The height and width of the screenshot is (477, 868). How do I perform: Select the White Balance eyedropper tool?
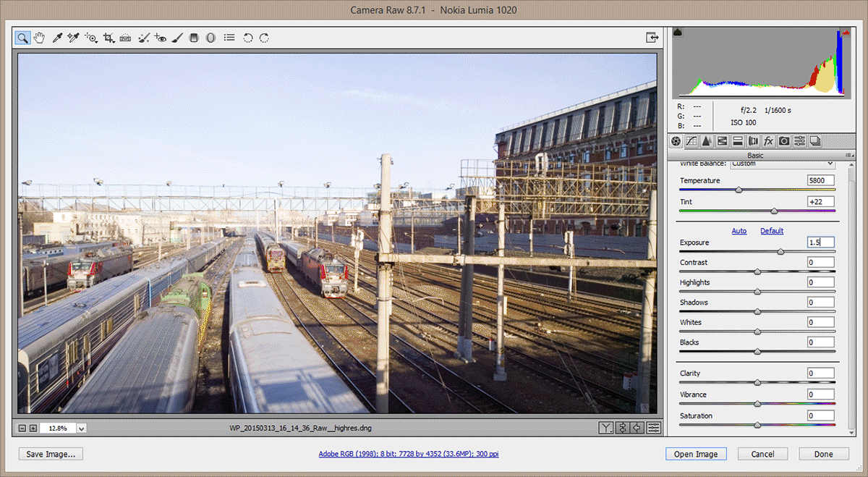point(56,38)
